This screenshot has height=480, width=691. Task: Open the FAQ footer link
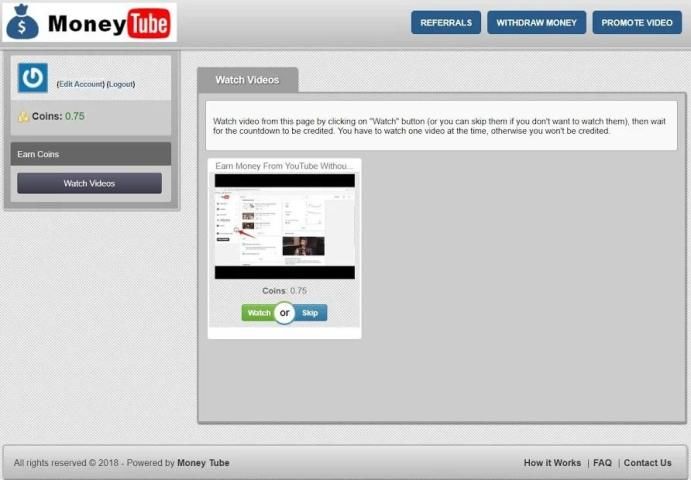pyautogui.click(x=602, y=463)
